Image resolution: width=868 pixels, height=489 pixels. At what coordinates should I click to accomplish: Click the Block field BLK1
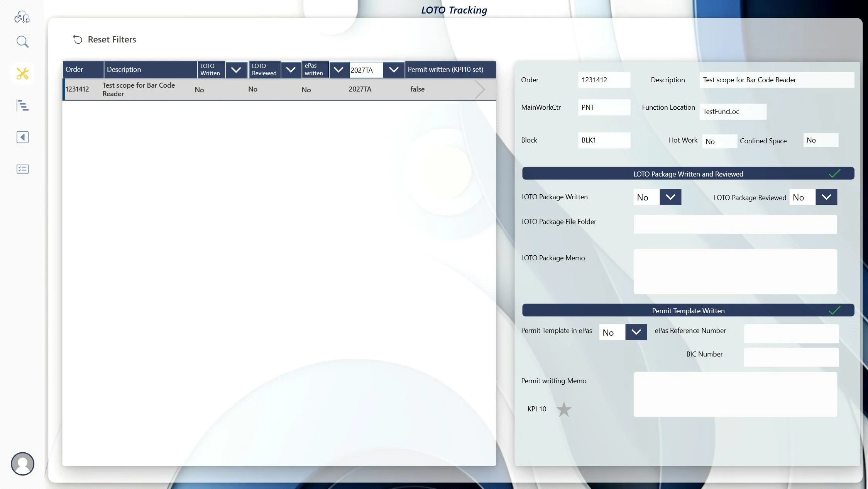(604, 140)
